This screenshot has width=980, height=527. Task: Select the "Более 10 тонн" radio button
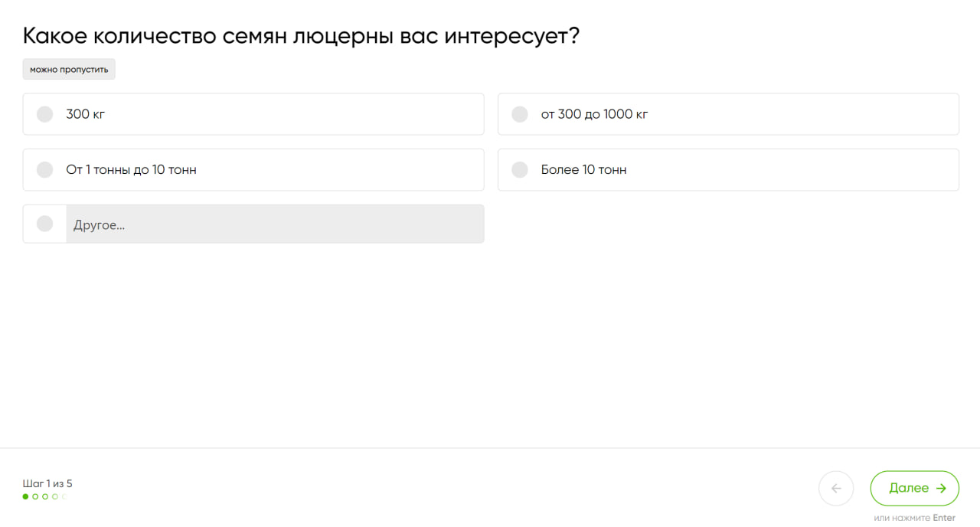pos(520,169)
